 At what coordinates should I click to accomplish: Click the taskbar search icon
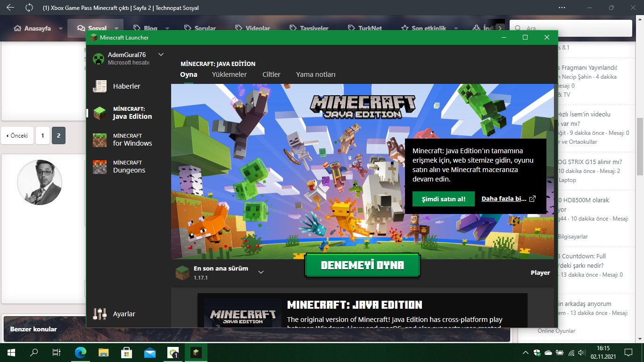coord(34,352)
